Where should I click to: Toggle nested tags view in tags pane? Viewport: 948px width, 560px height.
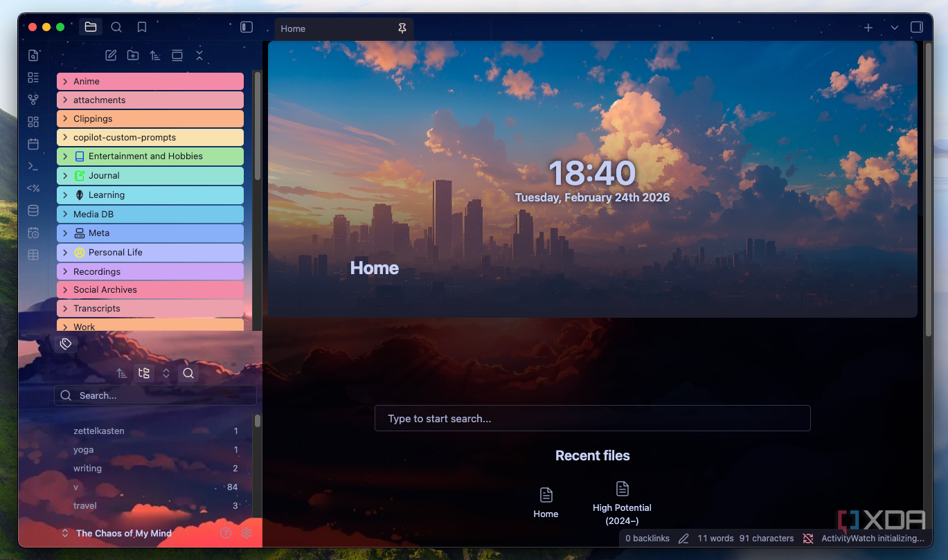point(144,373)
